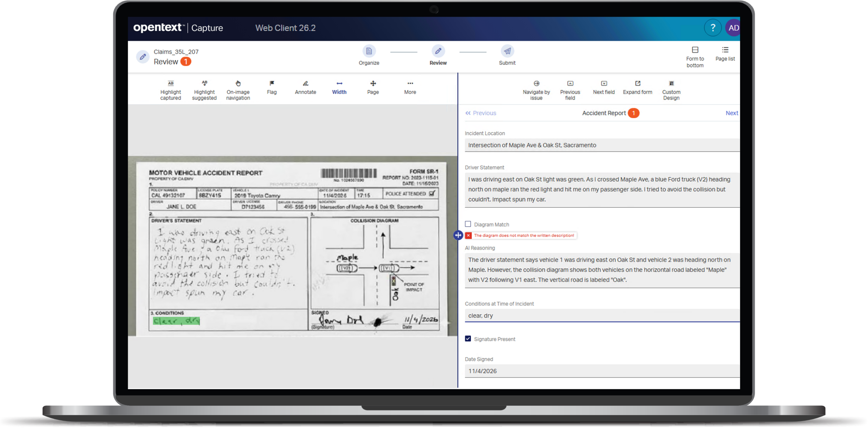This screenshot has width=868, height=434.
Task: Click the green highlighted conditions on the scan
Action: click(x=176, y=321)
